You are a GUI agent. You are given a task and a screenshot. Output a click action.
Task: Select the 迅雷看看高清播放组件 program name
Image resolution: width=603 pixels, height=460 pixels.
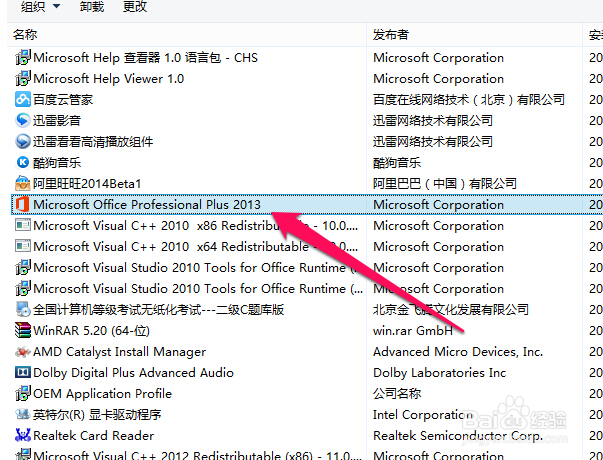(x=93, y=142)
